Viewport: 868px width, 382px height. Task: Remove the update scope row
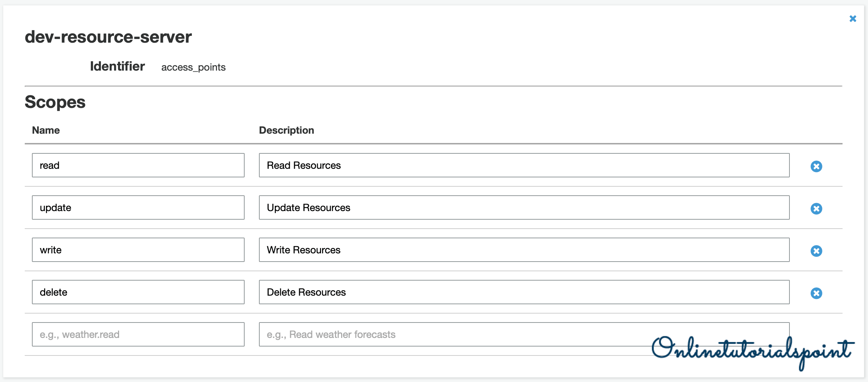point(816,209)
